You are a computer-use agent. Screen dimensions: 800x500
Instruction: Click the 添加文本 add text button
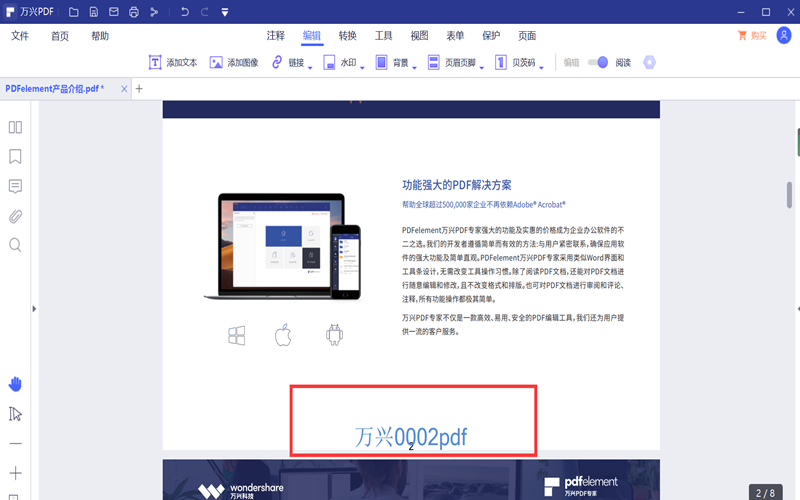pyautogui.click(x=173, y=62)
